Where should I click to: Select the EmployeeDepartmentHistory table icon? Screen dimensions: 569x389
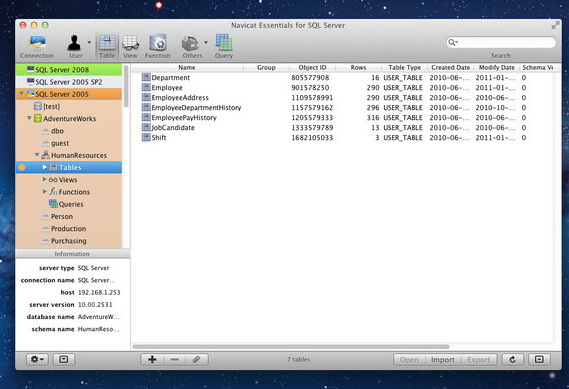[146, 107]
